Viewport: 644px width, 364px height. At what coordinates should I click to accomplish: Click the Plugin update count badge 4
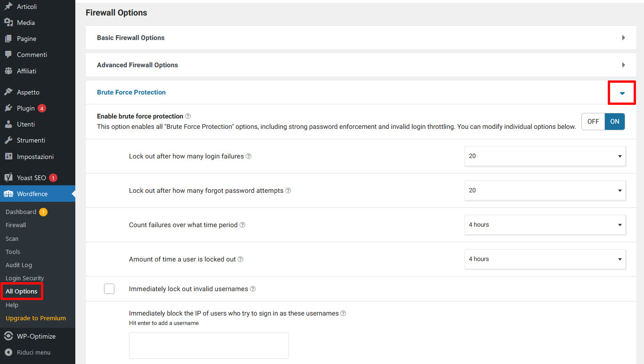pos(42,108)
